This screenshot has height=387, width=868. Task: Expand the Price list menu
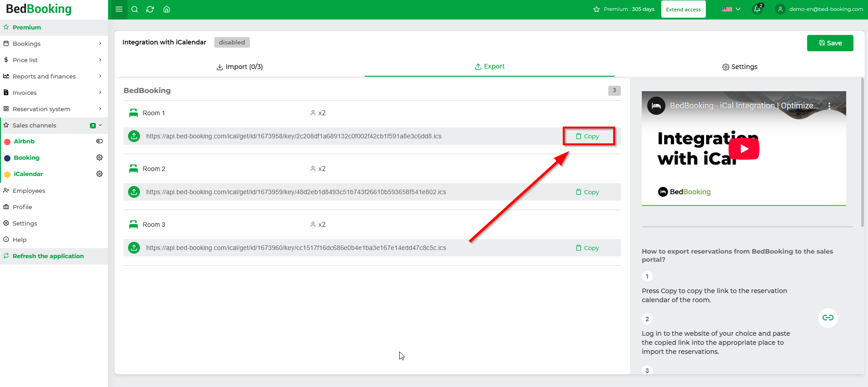point(54,60)
